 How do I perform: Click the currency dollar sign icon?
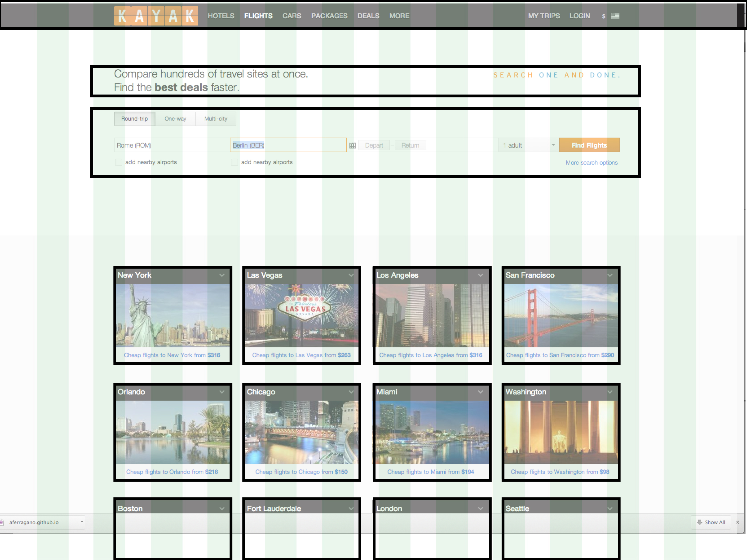pyautogui.click(x=603, y=16)
